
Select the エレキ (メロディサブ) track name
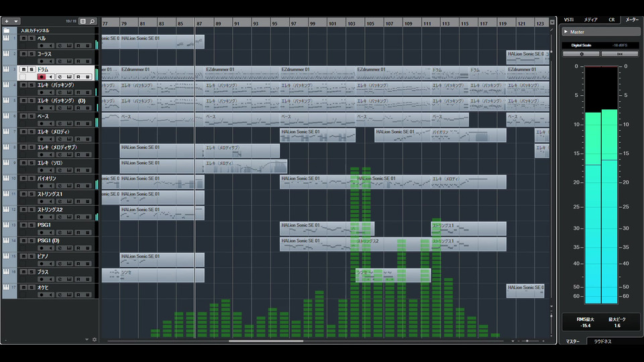(x=57, y=147)
